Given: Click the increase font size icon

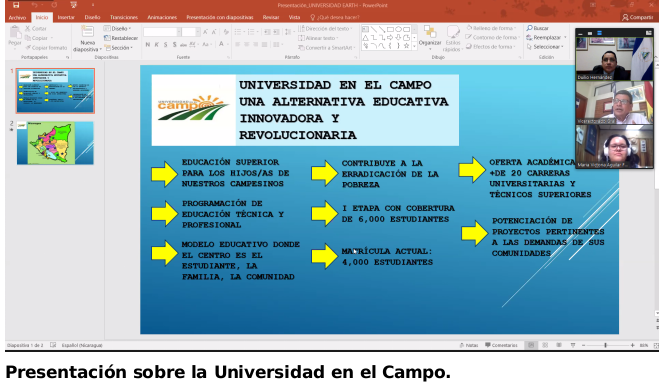Looking at the screenshot, I should (205, 32).
